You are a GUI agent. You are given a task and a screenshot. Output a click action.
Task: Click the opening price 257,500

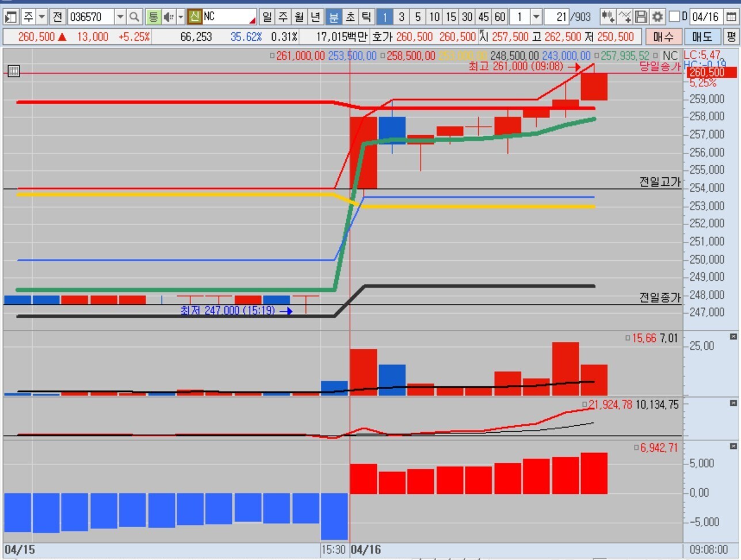[510, 37]
